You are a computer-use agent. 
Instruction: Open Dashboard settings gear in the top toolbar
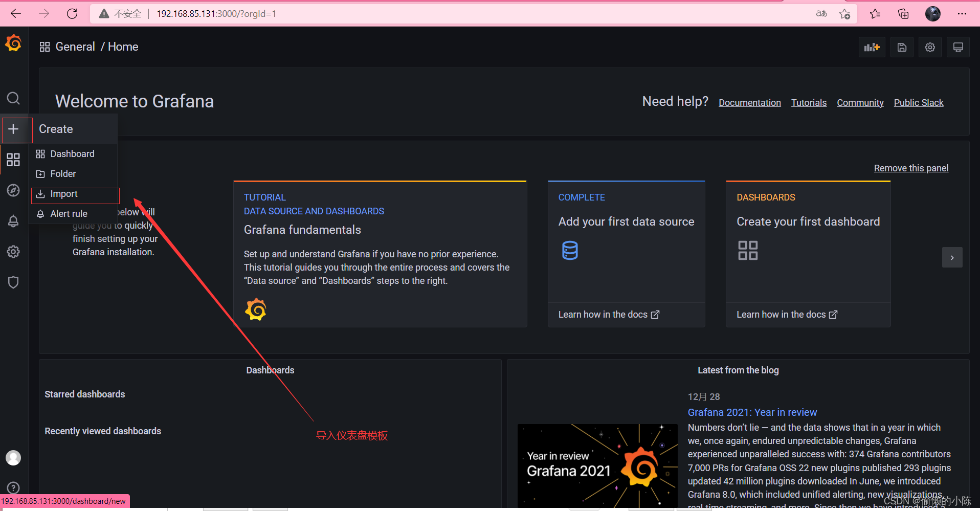click(x=930, y=48)
